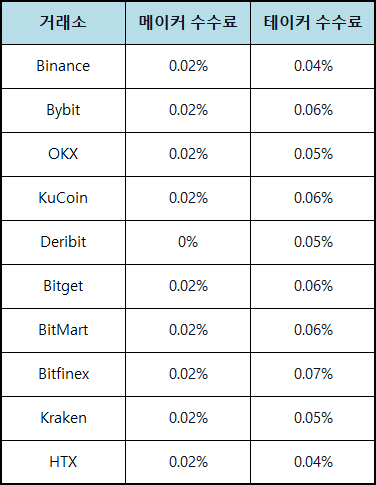Select the 테이커 수수료 header cell
This screenshot has width=376, height=485.
(x=313, y=23)
